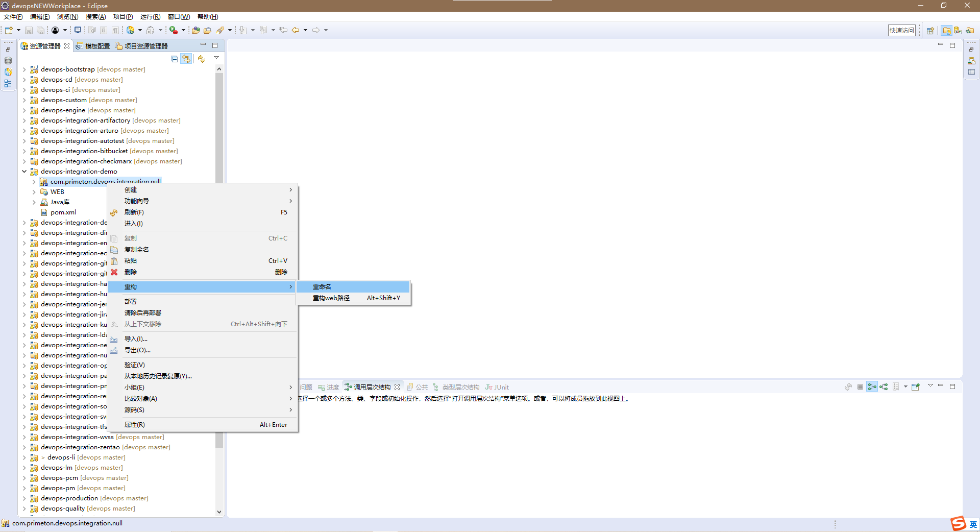The width and height of the screenshot is (980, 532).
Task: Toggle Link with Editor button
Action: (186, 59)
